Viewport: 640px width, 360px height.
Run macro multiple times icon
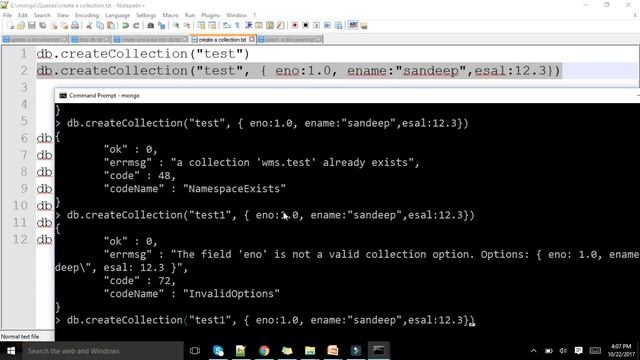pos(327,25)
